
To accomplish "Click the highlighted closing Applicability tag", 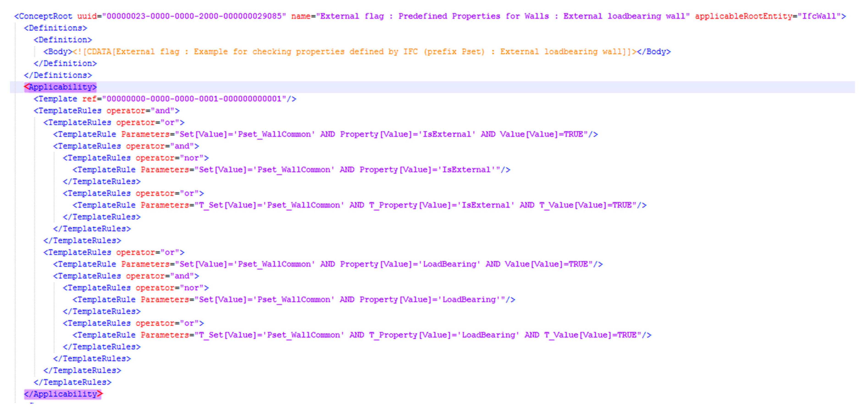I will [63, 394].
